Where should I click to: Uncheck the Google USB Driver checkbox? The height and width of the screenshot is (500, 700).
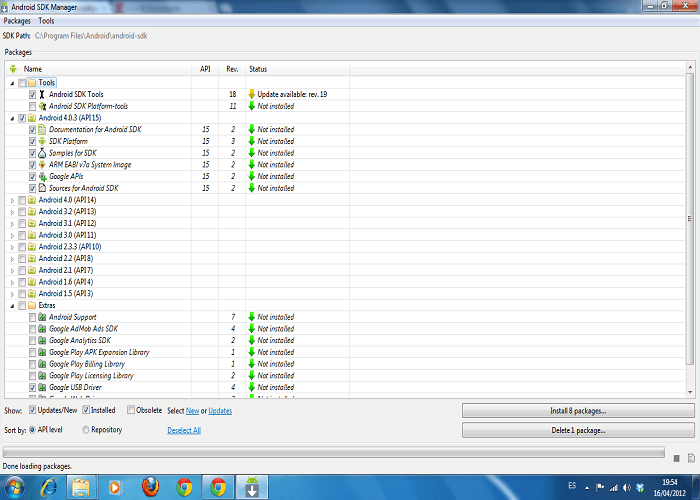tap(32, 388)
